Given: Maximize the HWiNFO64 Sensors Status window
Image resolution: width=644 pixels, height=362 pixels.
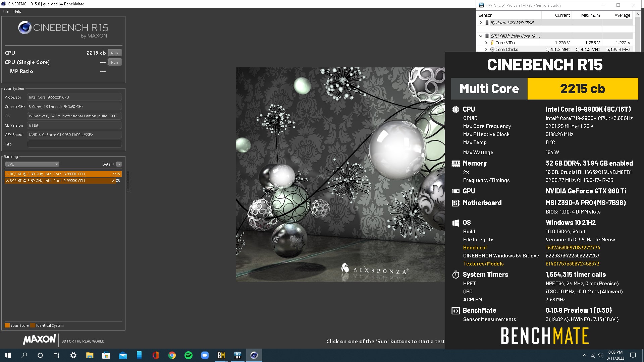Looking at the screenshot, I should pyautogui.click(x=618, y=5).
